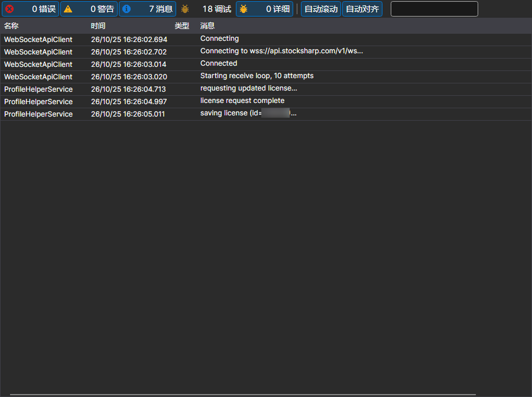Select the 'Connecting' message
The height and width of the screenshot is (397, 532).
pyautogui.click(x=219, y=38)
